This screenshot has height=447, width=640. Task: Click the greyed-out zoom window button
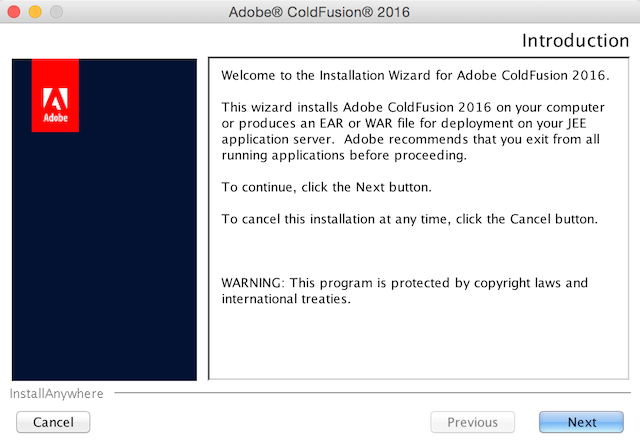point(56,12)
